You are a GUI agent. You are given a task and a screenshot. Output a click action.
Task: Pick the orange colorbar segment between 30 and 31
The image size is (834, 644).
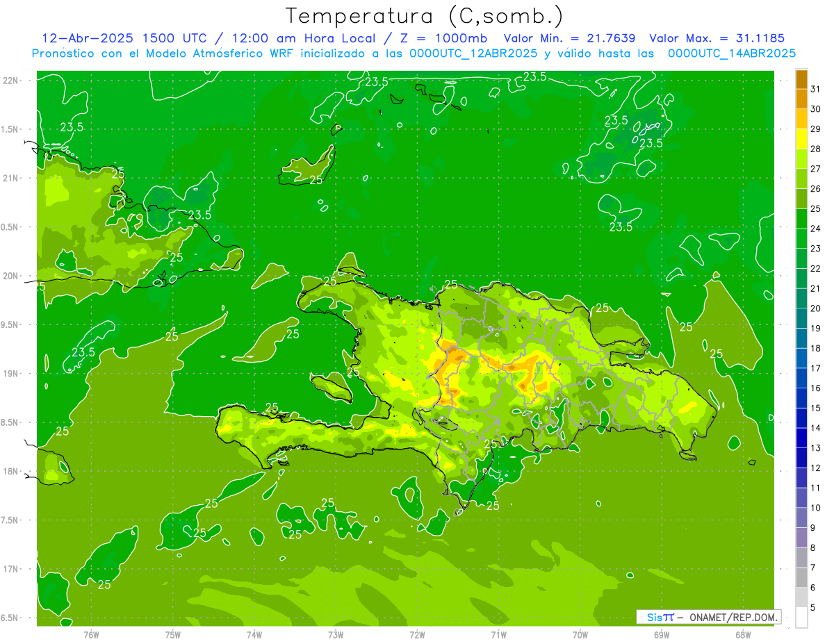pyautogui.click(x=801, y=99)
